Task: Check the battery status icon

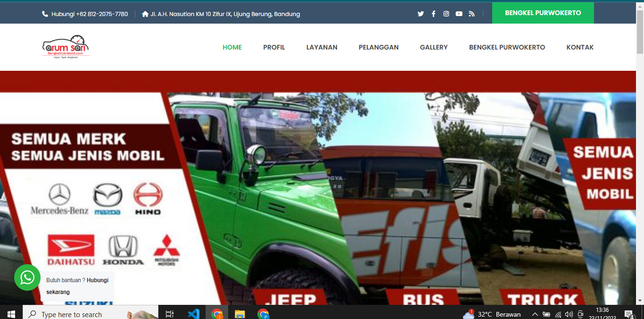Action: click(546, 314)
